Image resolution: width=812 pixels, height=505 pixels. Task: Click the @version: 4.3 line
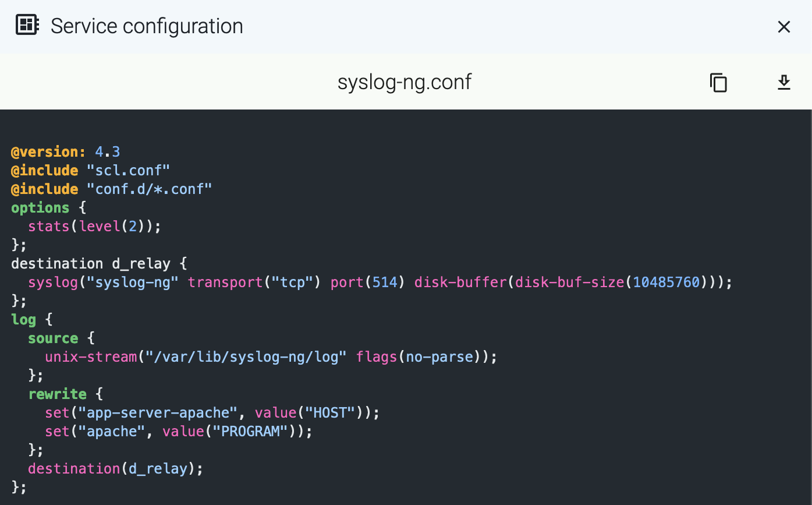(x=66, y=152)
